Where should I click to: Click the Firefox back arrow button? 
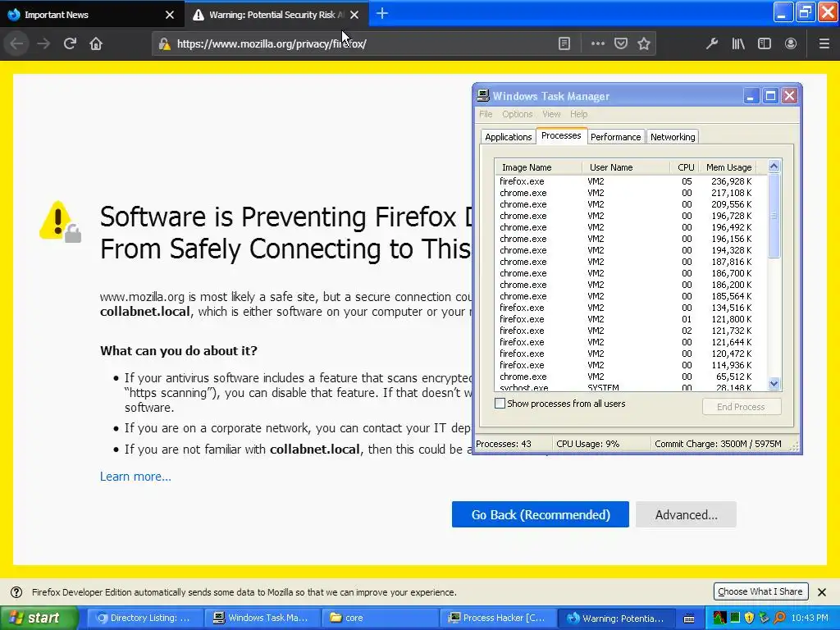click(x=16, y=43)
